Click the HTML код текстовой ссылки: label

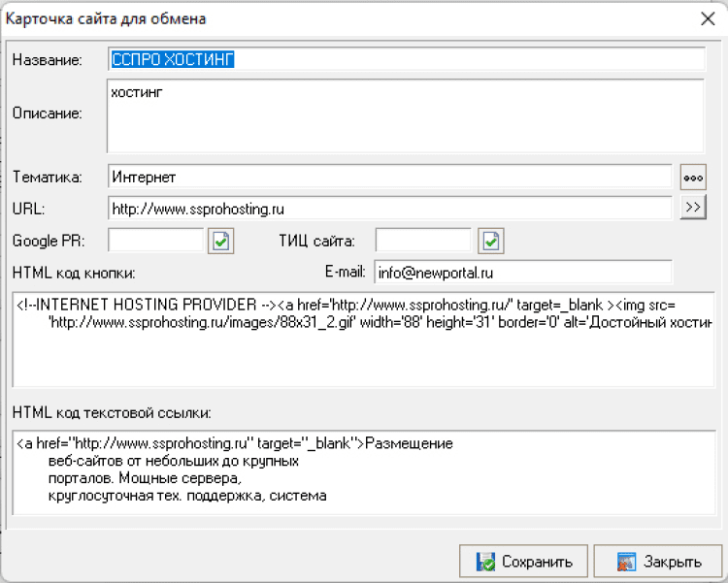click(x=112, y=412)
